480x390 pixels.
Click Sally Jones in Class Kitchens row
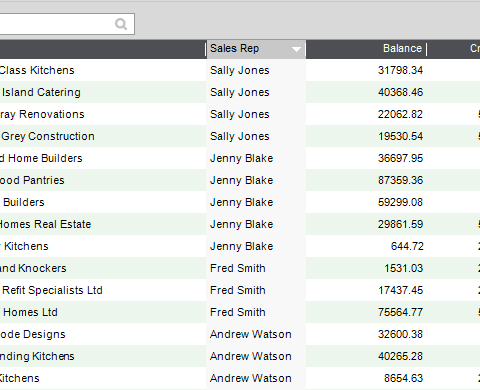point(240,70)
